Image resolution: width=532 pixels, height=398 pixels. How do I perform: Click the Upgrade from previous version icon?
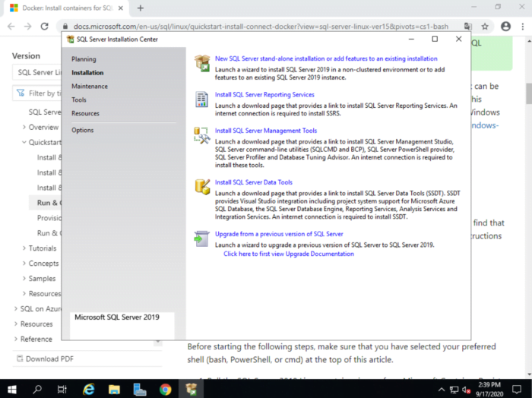(x=202, y=238)
